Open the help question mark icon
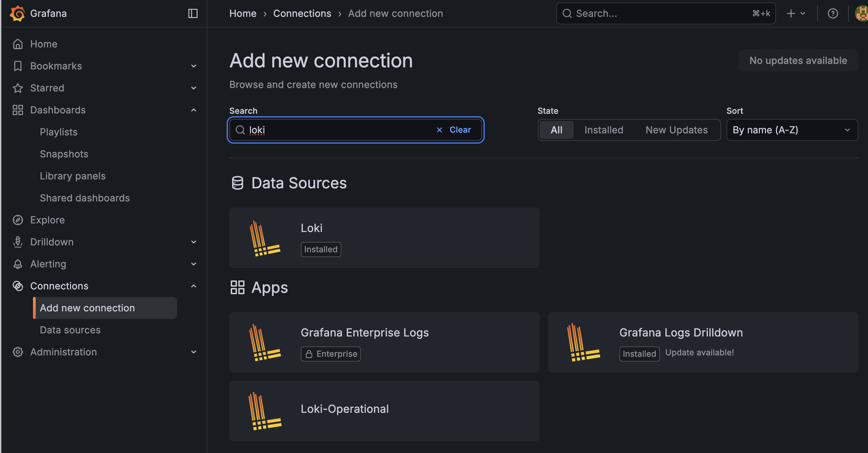 pyautogui.click(x=833, y=13)
